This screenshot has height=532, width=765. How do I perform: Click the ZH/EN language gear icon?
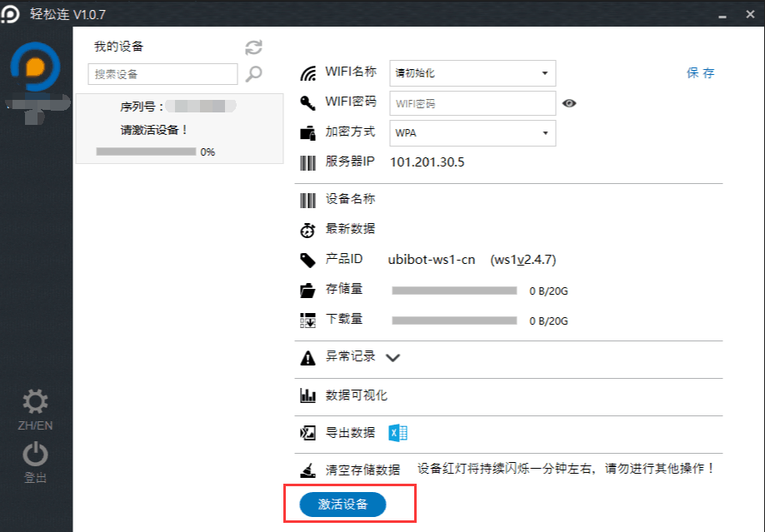coord(35,404)
